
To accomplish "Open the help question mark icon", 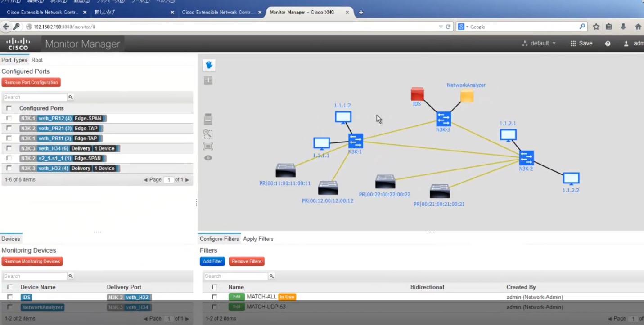I will 608,44.
